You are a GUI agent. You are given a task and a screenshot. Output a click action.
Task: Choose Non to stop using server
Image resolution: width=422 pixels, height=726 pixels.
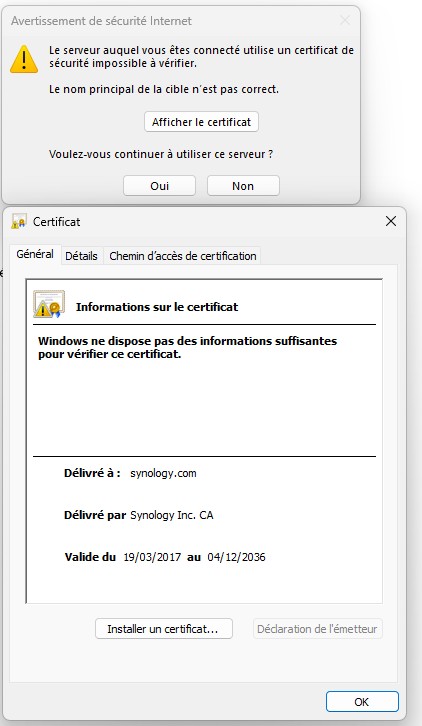coord(243,186)
